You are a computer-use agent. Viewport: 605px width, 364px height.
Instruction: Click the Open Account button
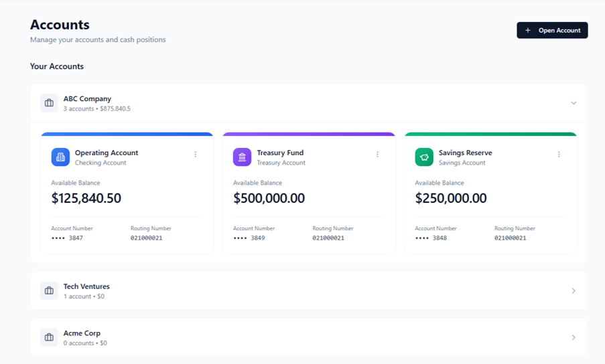coord(552,30)
